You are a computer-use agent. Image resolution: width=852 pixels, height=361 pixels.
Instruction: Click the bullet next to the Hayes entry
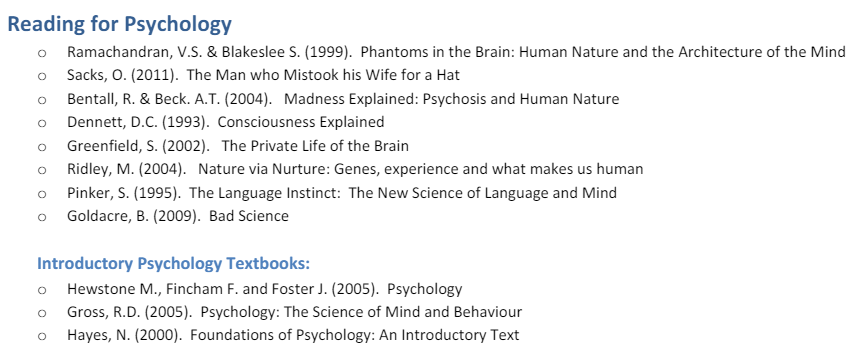click(42, 337)
